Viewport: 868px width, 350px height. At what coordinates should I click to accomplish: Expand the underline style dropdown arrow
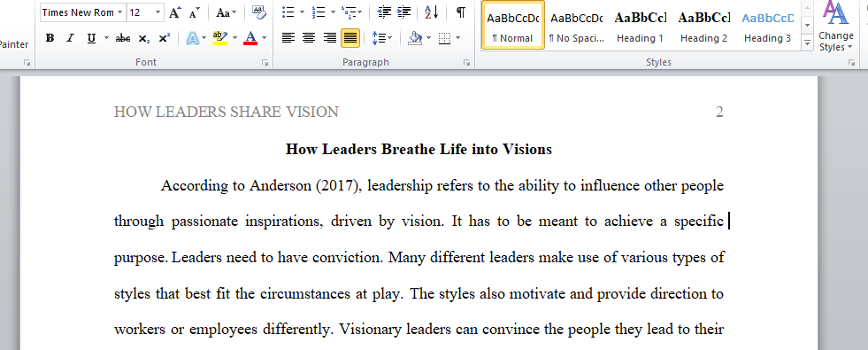click(x=106, y=38)
